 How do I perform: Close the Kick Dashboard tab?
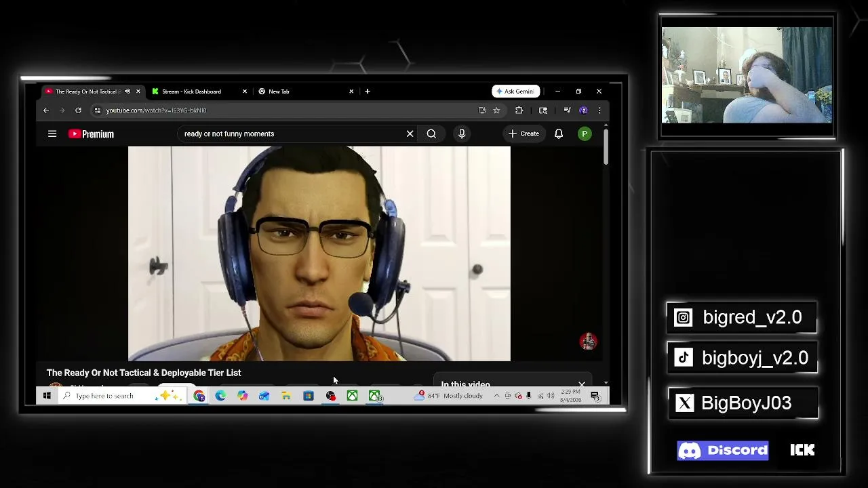pyautogui.click(x=245, y=91)
